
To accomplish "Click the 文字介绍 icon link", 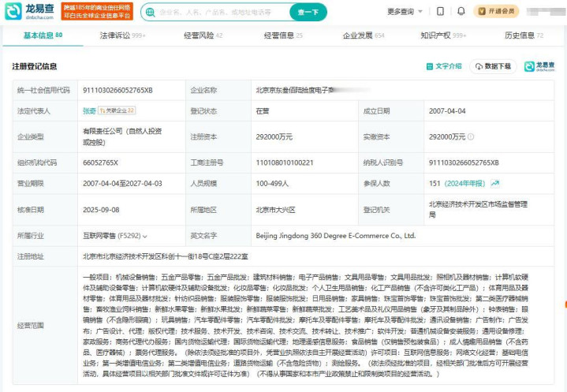I will coord(444,66).
